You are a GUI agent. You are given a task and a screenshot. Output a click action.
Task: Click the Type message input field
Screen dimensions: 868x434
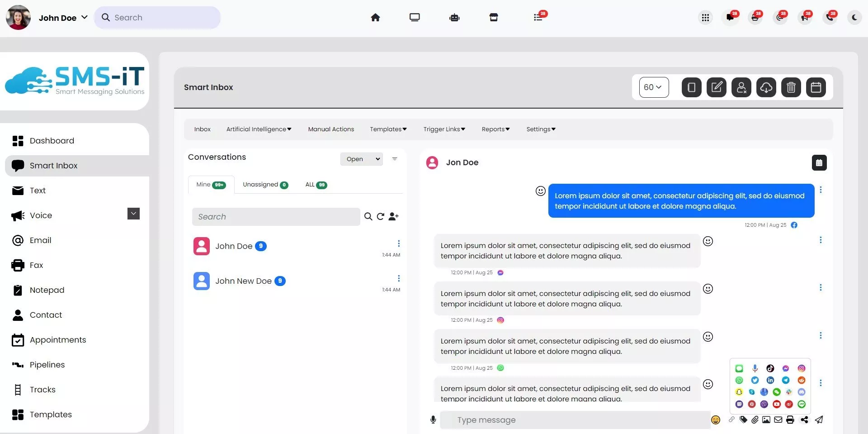tap(574, 420)
